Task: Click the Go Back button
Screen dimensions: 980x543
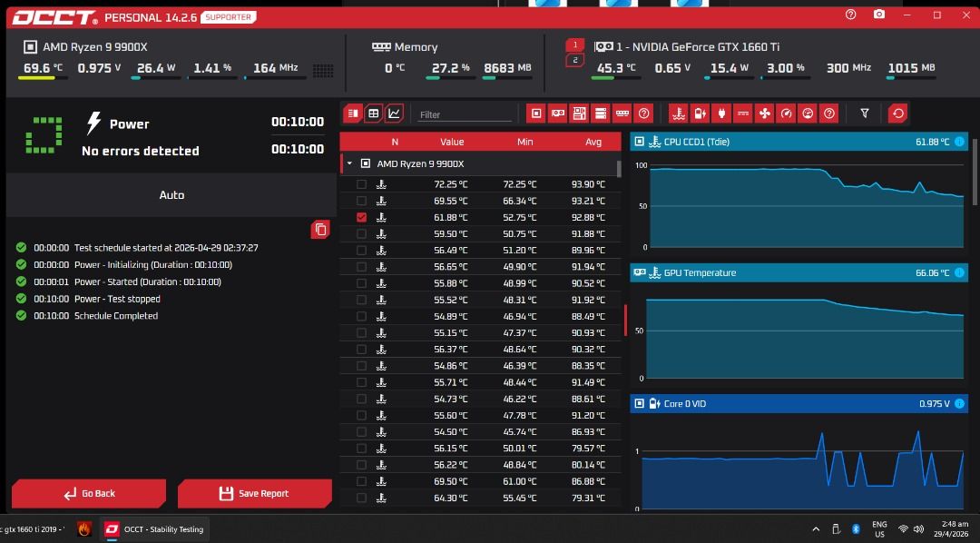Action: click(89, 494)
